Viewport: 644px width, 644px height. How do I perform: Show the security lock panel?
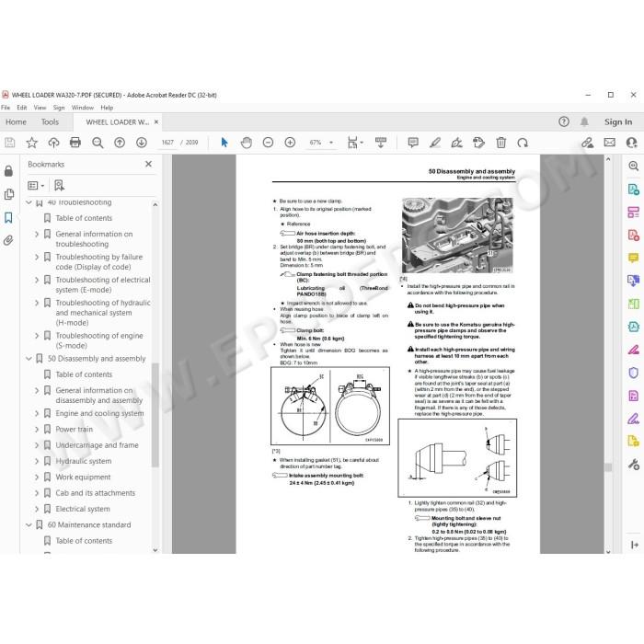click(x=8, y=171)
